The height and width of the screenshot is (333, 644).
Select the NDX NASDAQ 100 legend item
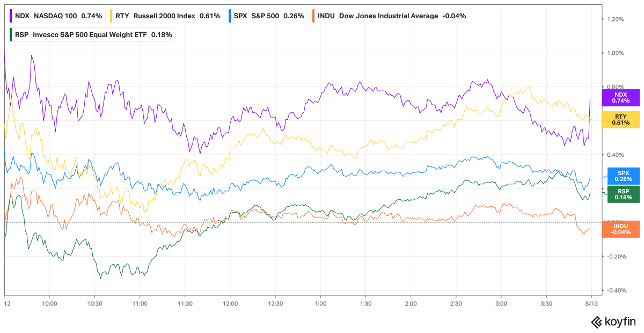(56, 16)
